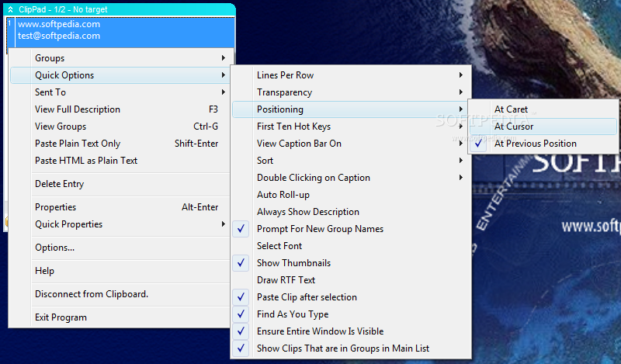The height and width of the screenshot is (364, 621).
Task: Select Paste HTML as Plain Text
Action: tap(120, 161)
